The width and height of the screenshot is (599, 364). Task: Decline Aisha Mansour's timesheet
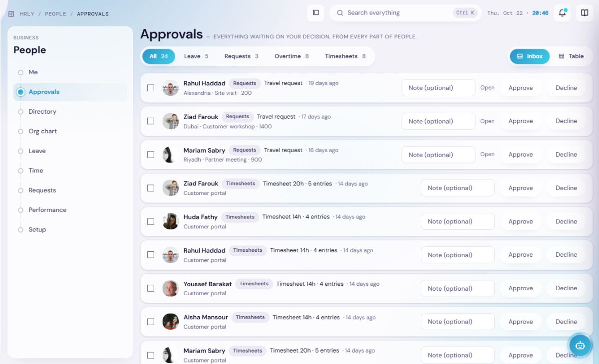[x=566, y=322]
